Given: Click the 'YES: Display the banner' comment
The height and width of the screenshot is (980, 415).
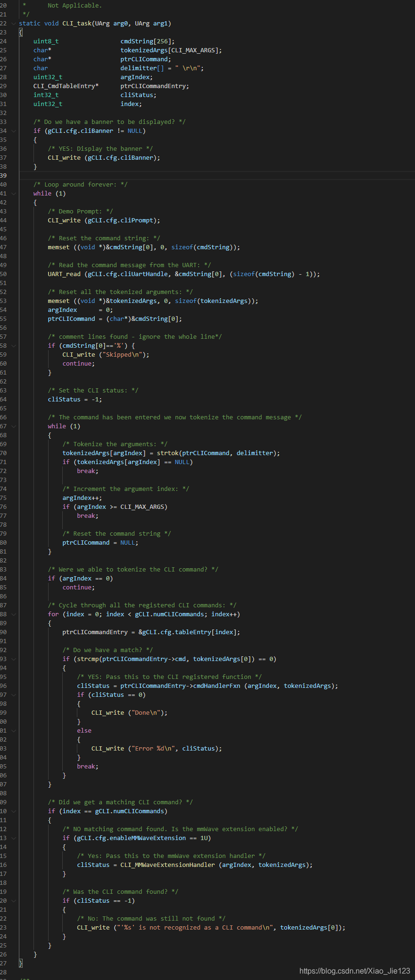Looking at the screenshot, I should click(x=100, y=149).
